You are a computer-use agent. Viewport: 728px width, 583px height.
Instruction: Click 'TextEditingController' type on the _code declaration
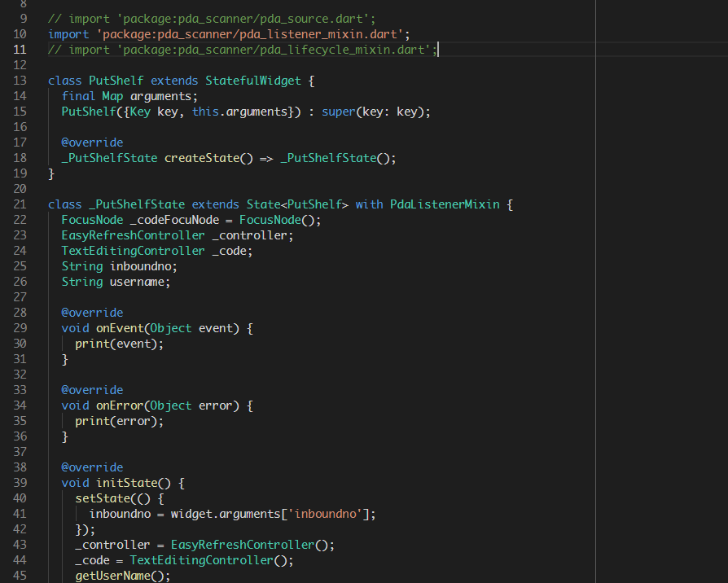point(133,251)
